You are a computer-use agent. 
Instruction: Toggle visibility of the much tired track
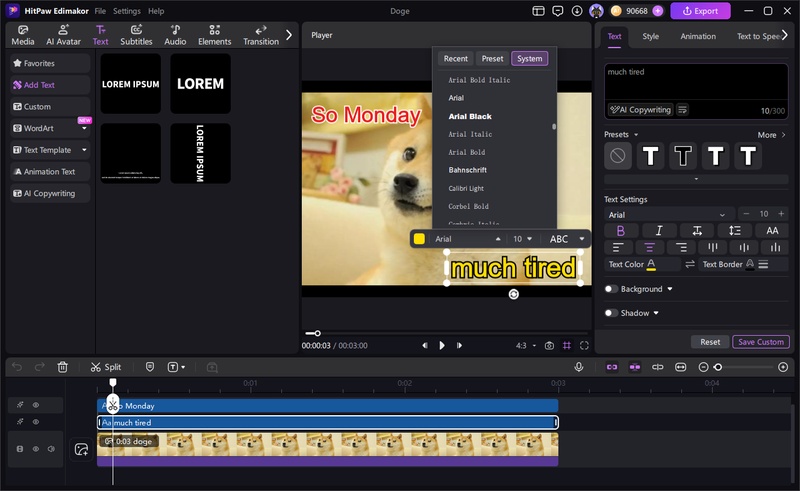point(36,422)
